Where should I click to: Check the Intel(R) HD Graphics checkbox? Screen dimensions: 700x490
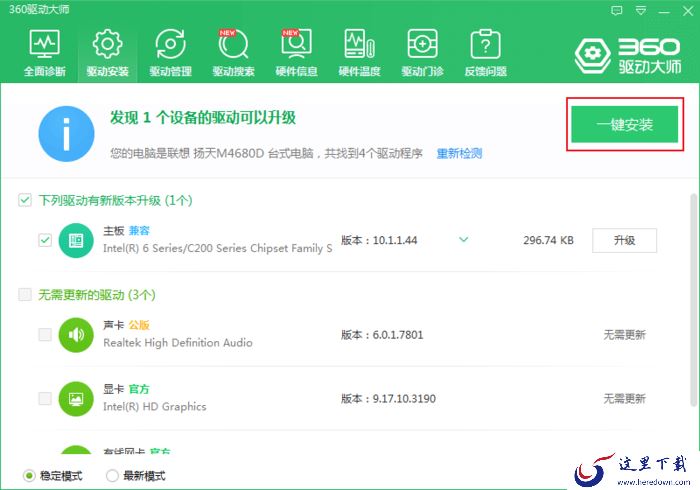[x=45, y=398]
